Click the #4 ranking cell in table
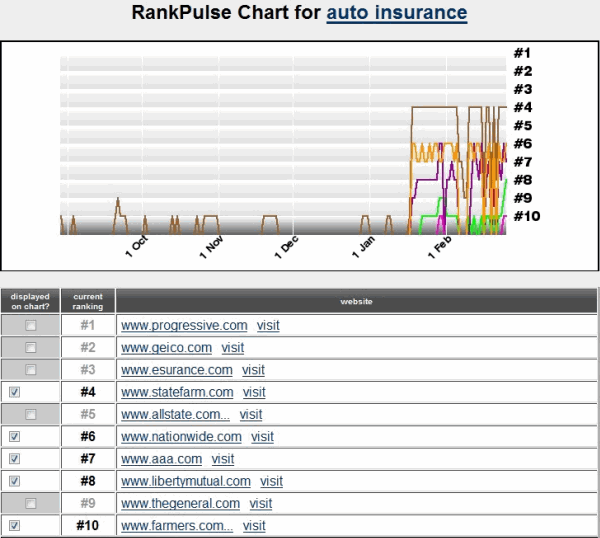This screenshot has height=538, width=600. click(x=88, y=392)
